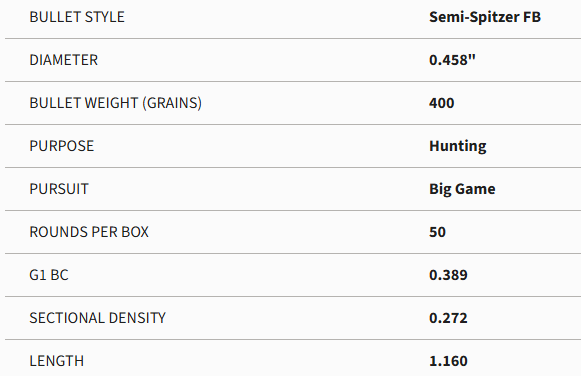
Task: Click the BULLET STYLE label
Action: [77, 17]
